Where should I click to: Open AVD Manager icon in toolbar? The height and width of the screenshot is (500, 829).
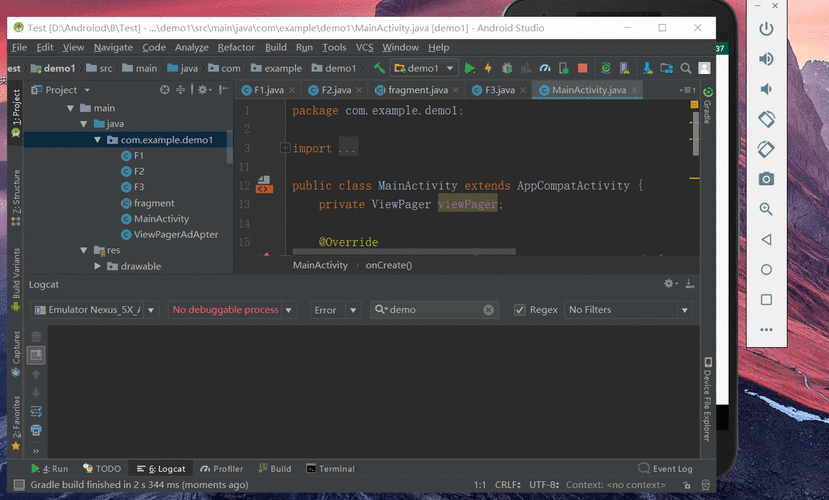tap(624, 68)
